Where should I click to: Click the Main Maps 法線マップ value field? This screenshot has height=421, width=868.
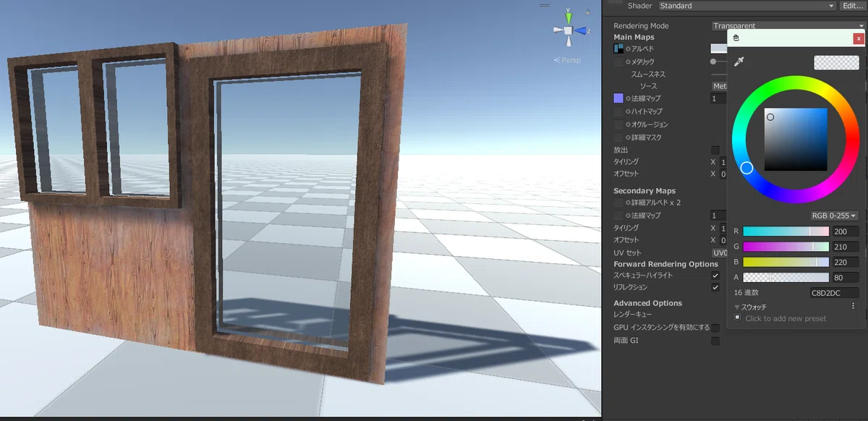coord(719,98)
